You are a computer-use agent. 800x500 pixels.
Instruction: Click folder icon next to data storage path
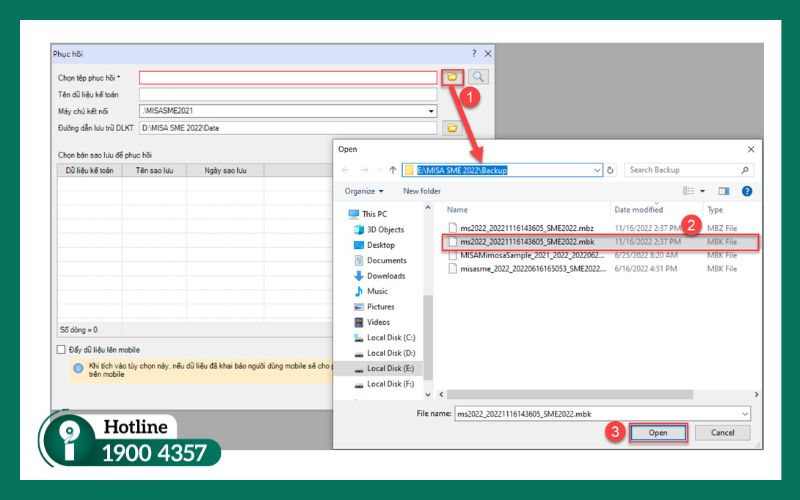coord(451,128)
